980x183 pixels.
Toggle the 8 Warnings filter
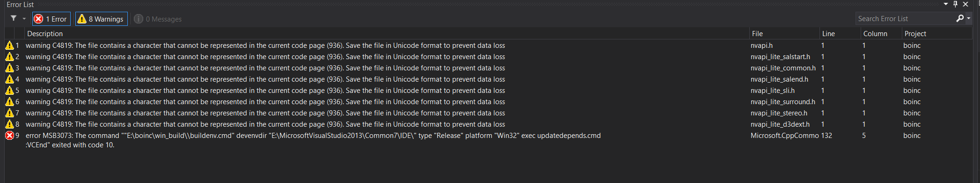point(102,19)
